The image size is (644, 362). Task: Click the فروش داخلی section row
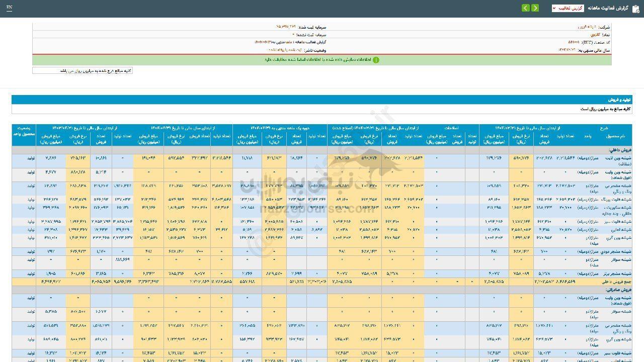coord(322,150)
